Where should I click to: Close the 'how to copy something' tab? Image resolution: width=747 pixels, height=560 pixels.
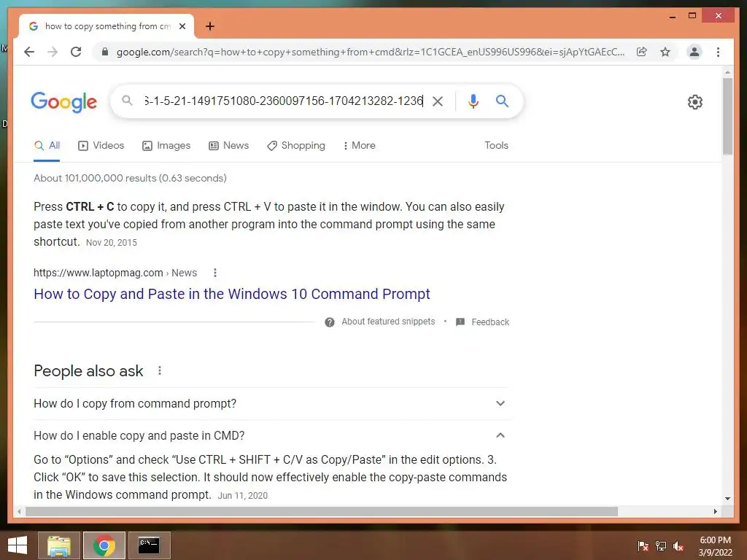click(182, 26)
